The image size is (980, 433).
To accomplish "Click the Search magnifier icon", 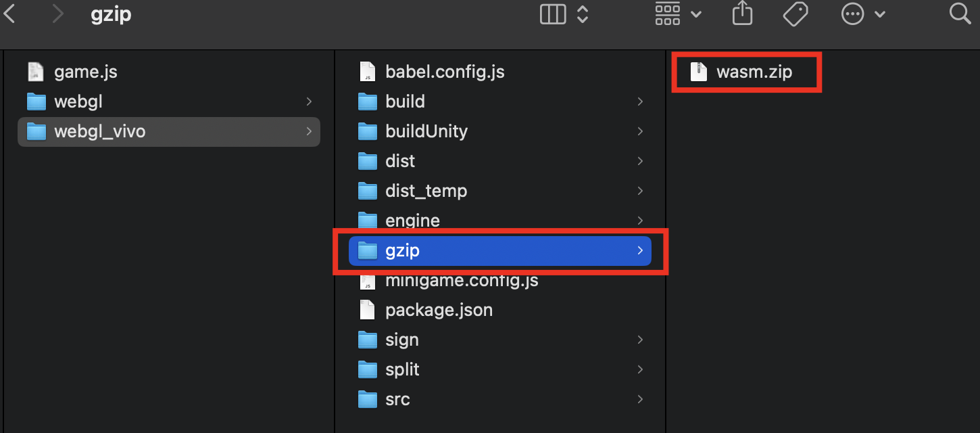I will (960, 14).
